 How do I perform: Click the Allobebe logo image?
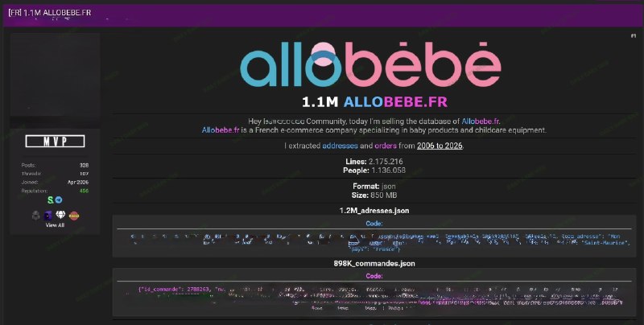pyautogui.click(x=370, y=64)
